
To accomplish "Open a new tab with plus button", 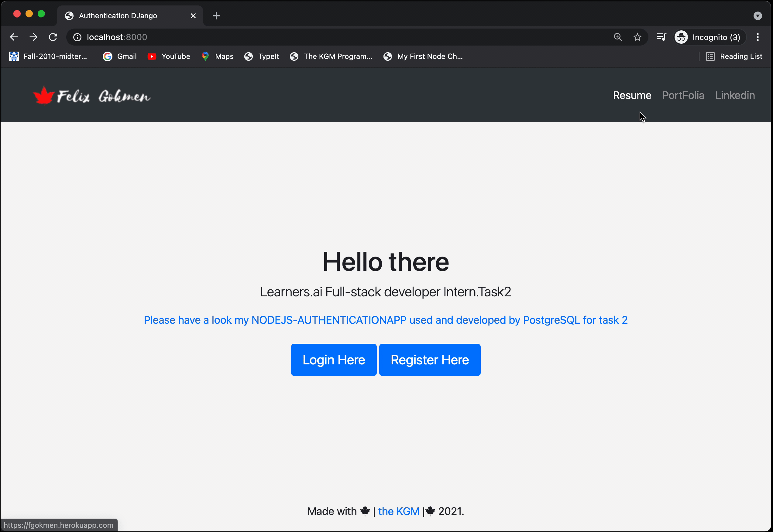I will click(x=216, y=16).
